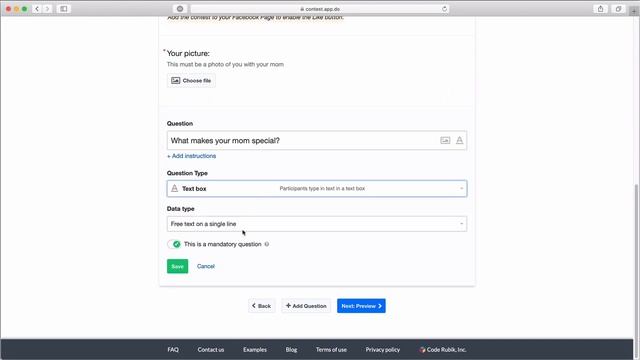Click the picture icon in Choose file
The image size is (640, 360).
(x=176, y=80)
